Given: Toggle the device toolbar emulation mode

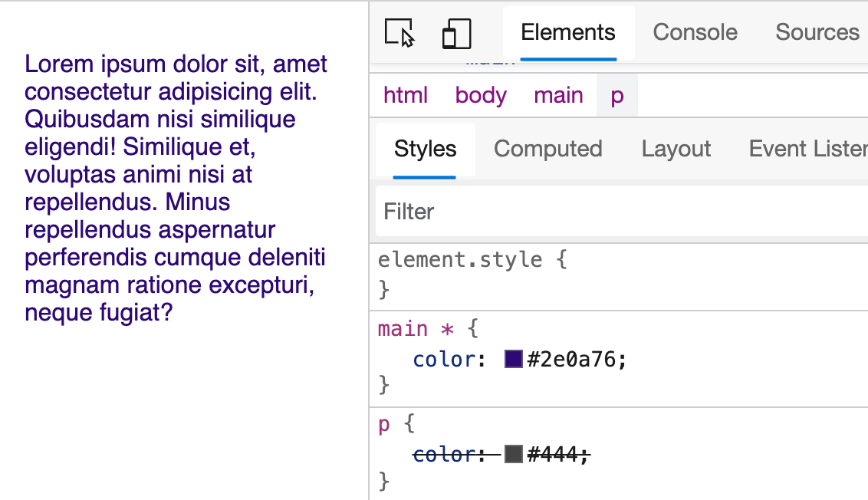Looking at the screenshot, I should [x=456, y=32].
